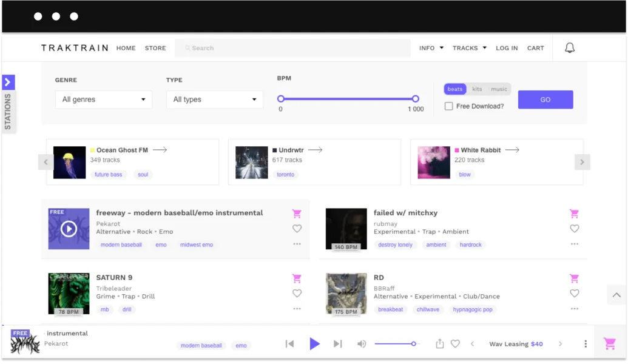
Task: Open the TRACKS menu
Action: [x=469, y=48]
